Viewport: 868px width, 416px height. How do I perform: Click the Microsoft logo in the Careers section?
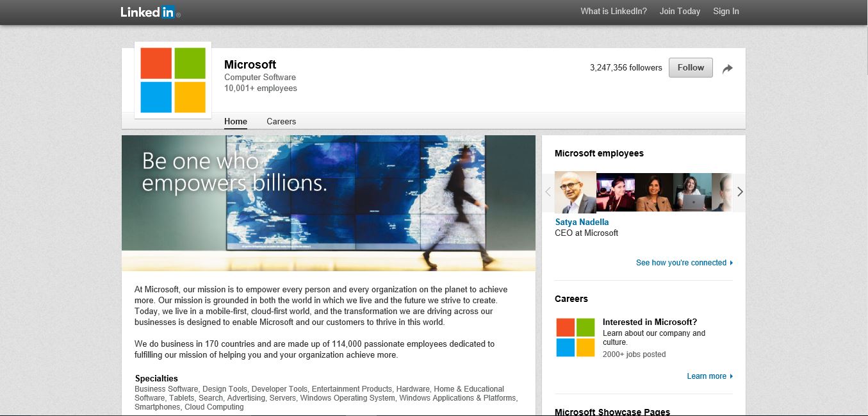(575, 337)
